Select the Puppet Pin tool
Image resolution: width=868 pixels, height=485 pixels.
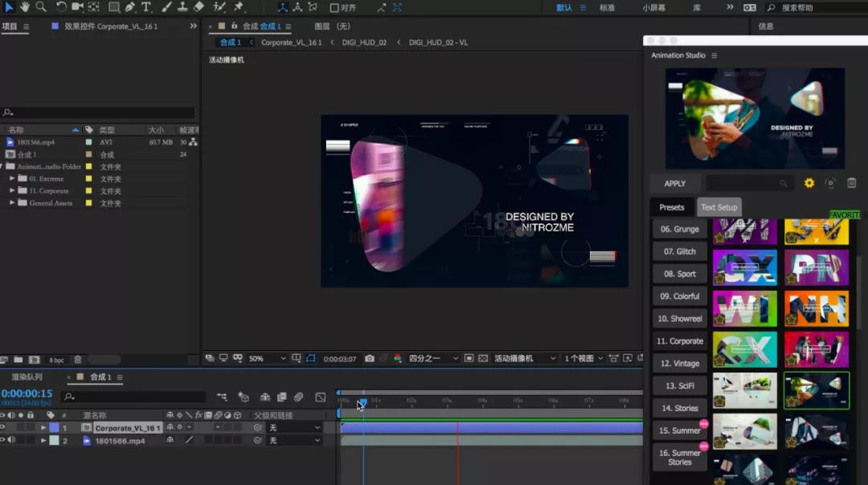point(239,7)
